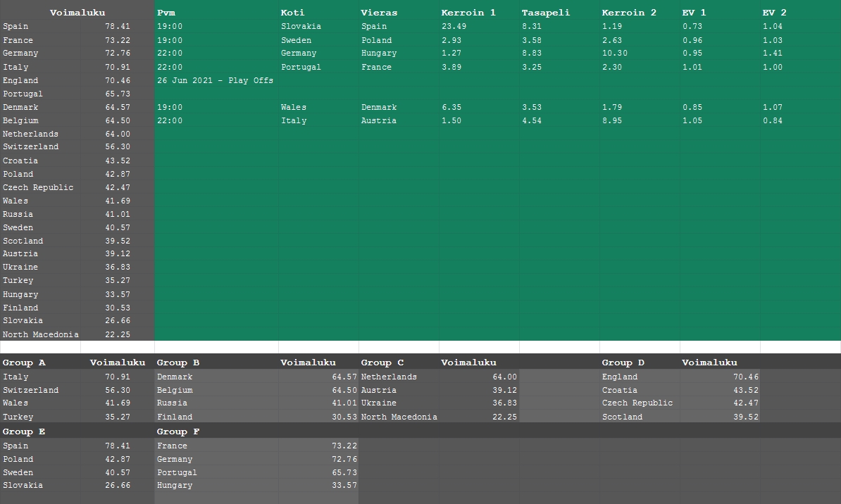Click Czech Republic in the Group D table
This screenshot has width=841, height=504.
pos(637,403)
